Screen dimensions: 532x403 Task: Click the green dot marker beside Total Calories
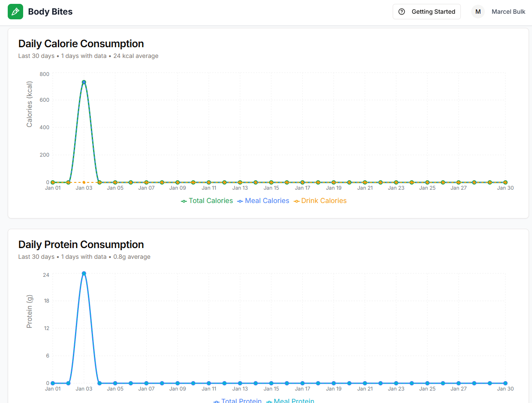183,200
